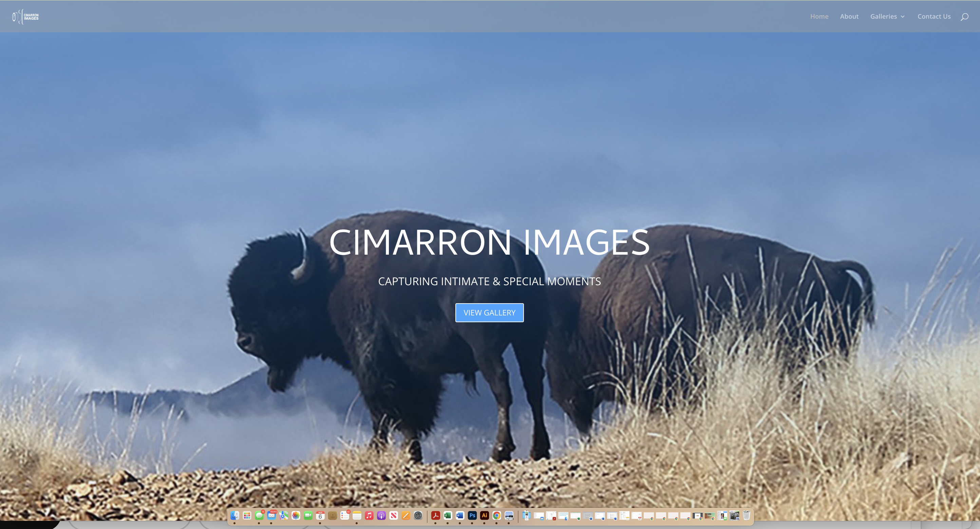This screenshot has width=980, height=529.
Task: Launch Maps from the dock
Action: coord(283,515)
